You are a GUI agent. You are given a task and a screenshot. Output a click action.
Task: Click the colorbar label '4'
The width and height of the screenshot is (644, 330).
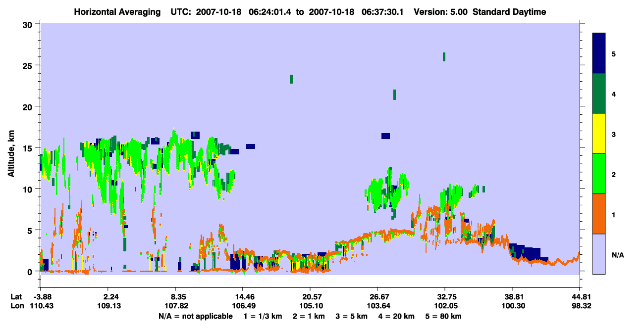614,94
